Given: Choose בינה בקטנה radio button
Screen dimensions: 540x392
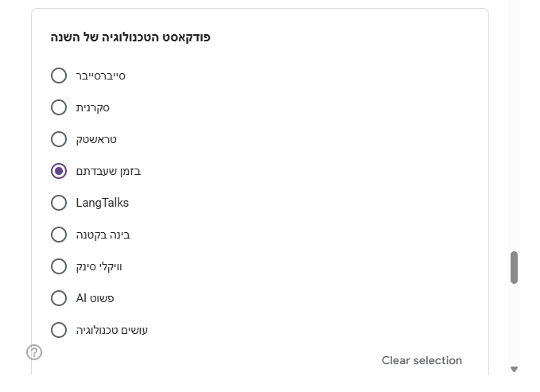Looking at the screenshot, I should tap(59, 235).
